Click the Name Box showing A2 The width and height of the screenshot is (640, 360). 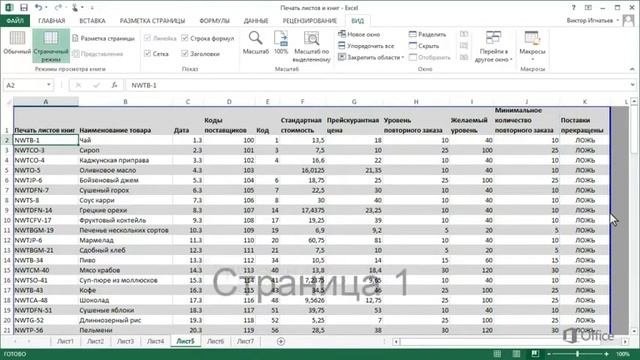(x=24, y=85)
